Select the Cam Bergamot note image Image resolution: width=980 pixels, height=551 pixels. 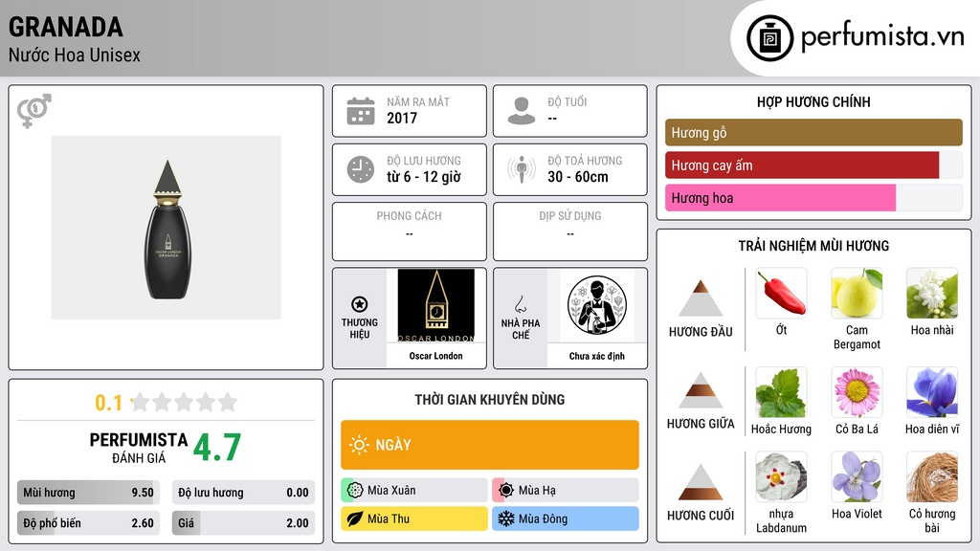tap(857, 293)
